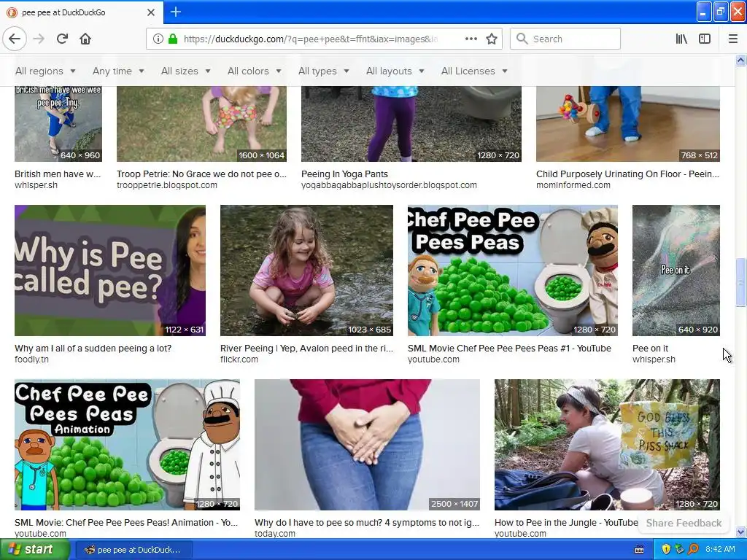Viewport: 747px width, 560px height.
Task: Open 'Chef Pee Pee Pees Peas Animation' thumbnail
Action: (127, 445)
